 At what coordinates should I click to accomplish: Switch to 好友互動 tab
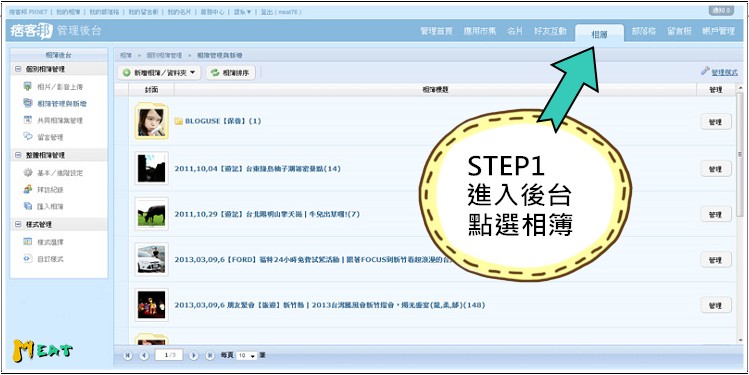point(550,31)
